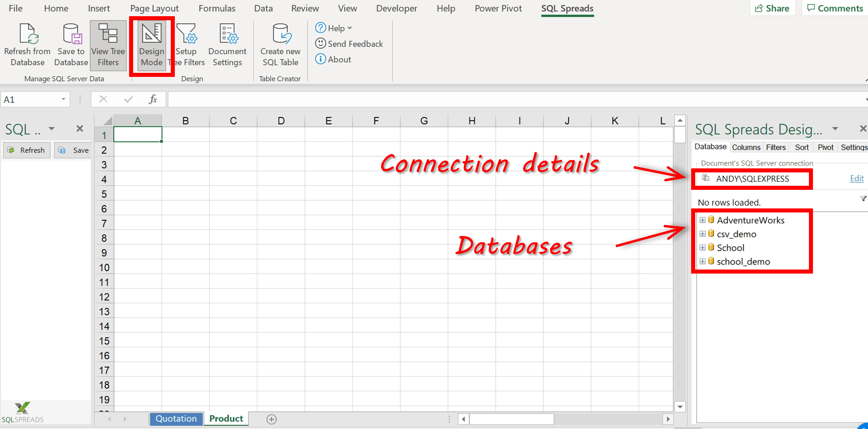Switch to the Columns tab
The image size is (868, 429).
[746, 147]
